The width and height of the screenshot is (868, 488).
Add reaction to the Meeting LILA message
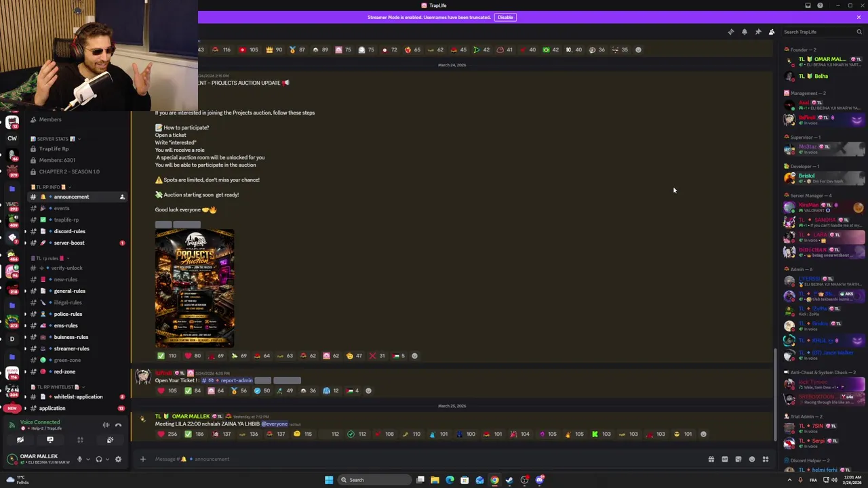pos(703,434)
